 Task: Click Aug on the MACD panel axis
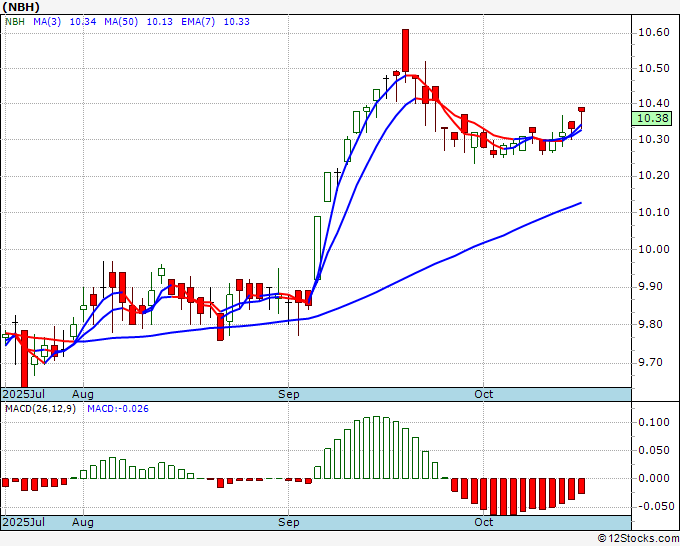tap(83, 522)
